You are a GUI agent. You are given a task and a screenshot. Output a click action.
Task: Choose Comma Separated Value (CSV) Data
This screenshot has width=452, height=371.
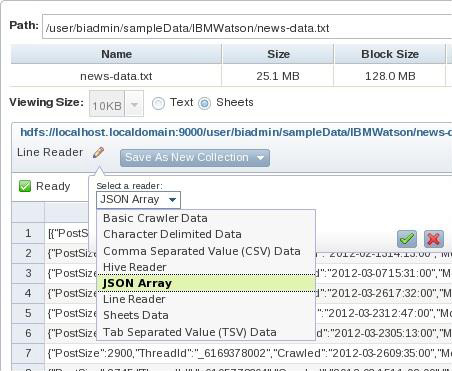(206, 251)
